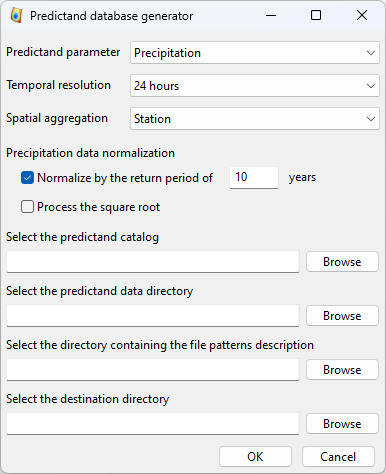Open the Spatial aggregation dropdown
Image resolution: width=386 pixels, height=474 pixels.
[255, 119]
